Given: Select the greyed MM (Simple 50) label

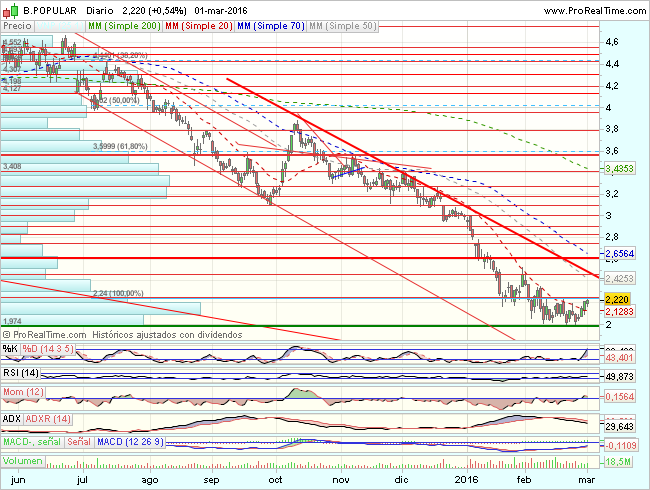Looking at the screenshot, I should (x=343, y=26).
